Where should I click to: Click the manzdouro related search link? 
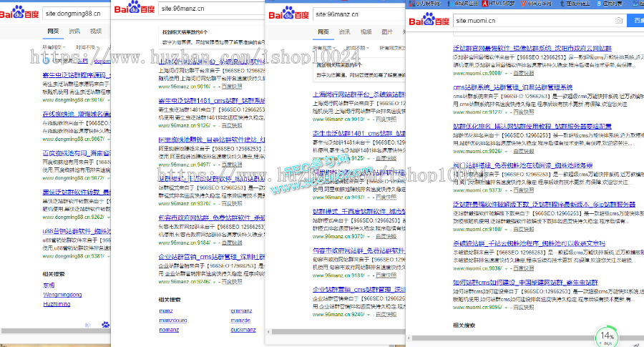click(173, 321)
